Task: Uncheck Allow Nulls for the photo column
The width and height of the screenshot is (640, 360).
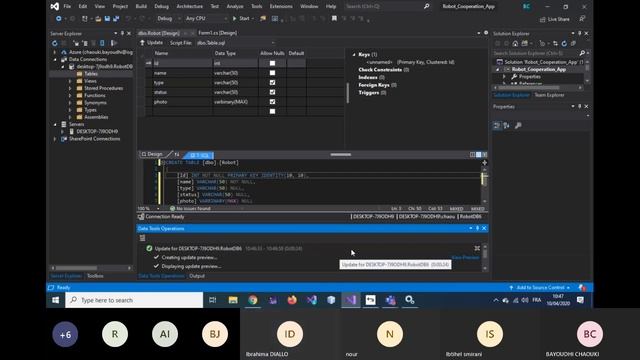Action: [272, 102]
